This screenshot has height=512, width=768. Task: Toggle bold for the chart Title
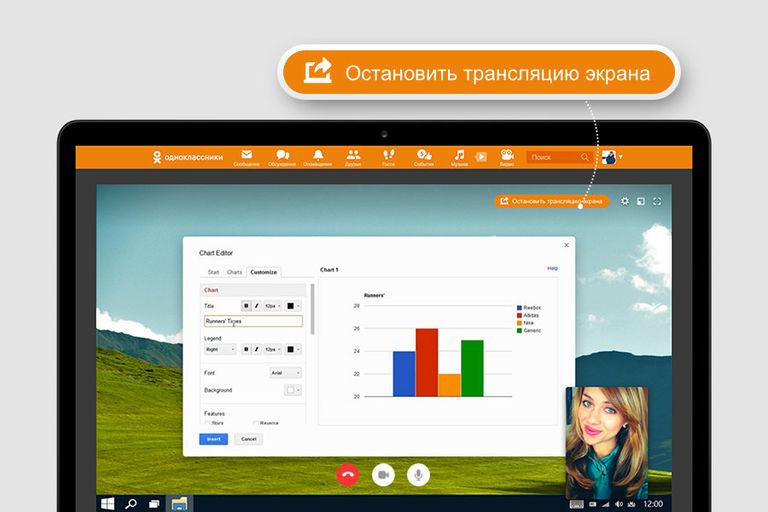click(x=246, y=306)
